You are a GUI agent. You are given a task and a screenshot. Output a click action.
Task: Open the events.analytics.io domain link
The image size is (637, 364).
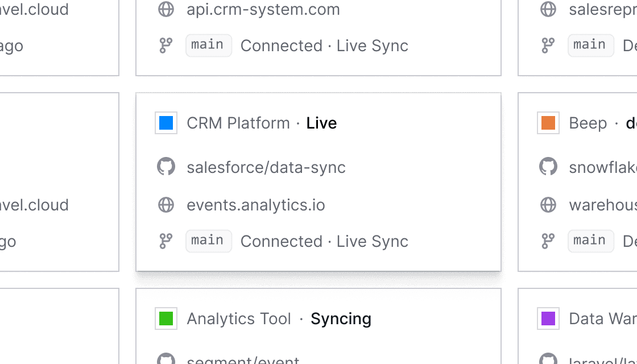(x=256, y=205)
